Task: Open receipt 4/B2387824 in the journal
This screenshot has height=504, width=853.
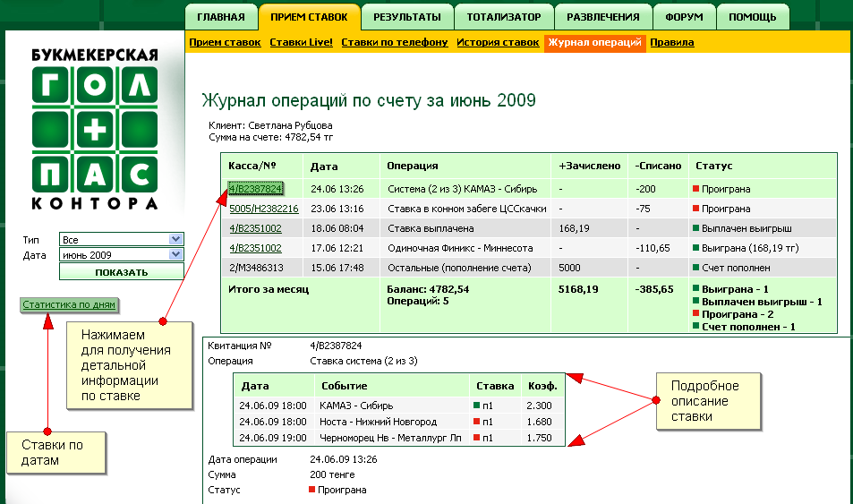Action: pos(256,189)
